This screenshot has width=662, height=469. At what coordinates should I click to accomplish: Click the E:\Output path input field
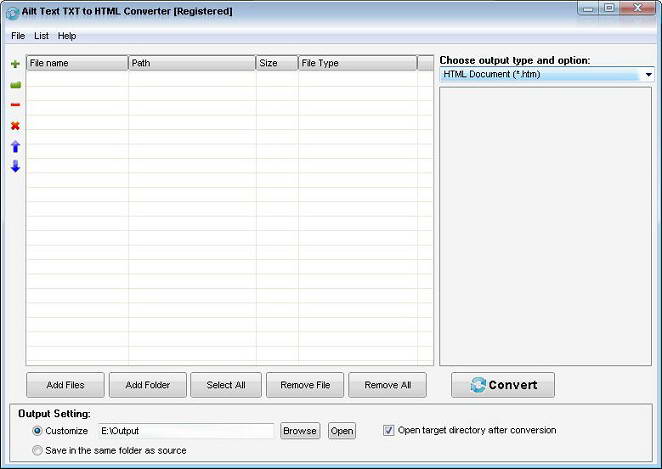186,431
